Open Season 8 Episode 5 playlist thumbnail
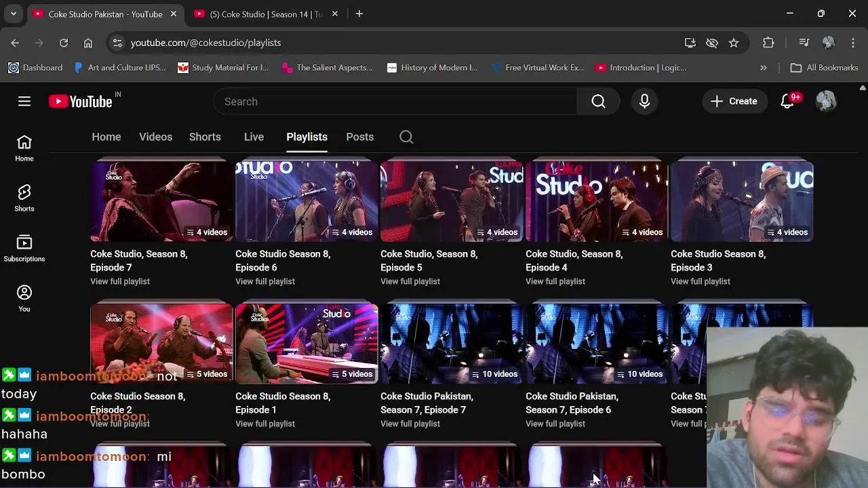This screenshot has height=488, width=868. coord(452,202)
